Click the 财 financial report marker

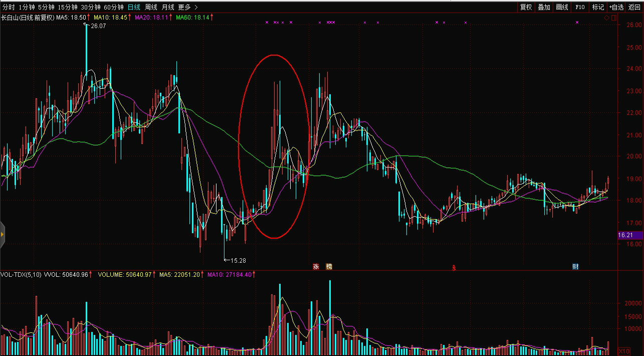tap(575, 267)
